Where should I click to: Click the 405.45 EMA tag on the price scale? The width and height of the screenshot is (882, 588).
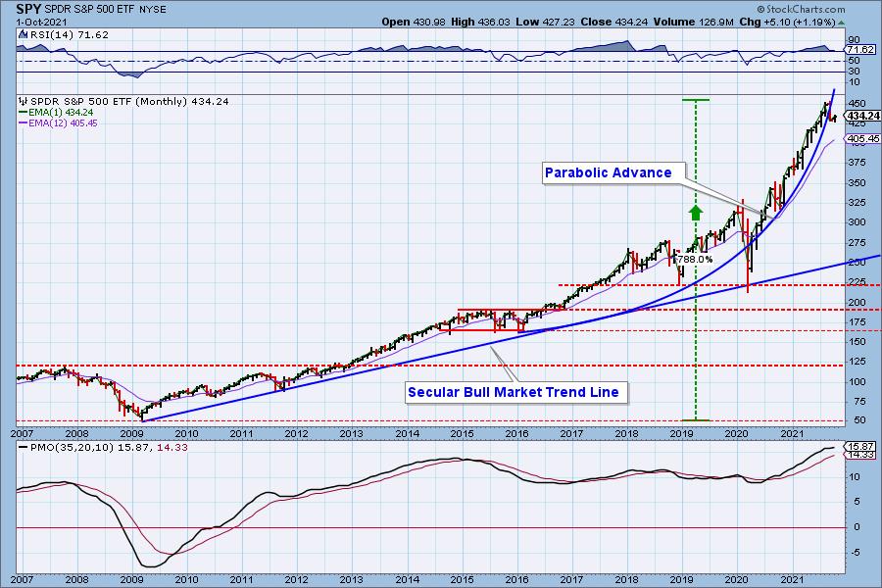(x=863, y=138)
